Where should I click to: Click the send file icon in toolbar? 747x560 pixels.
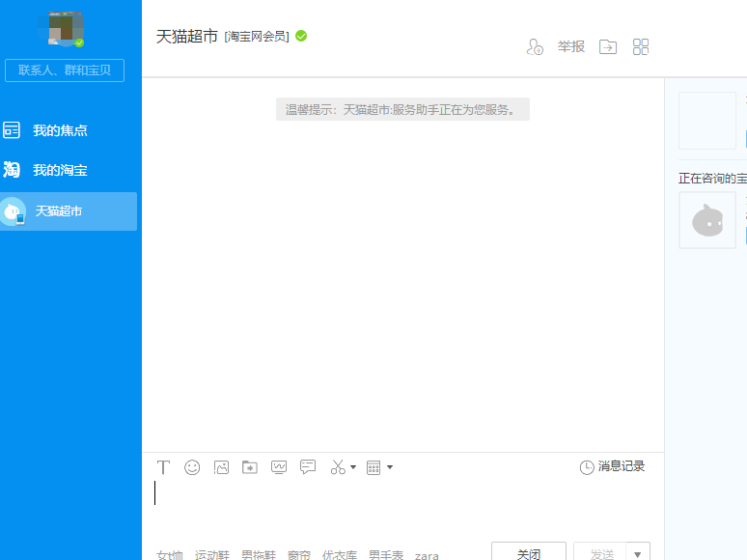coord(250,467)
